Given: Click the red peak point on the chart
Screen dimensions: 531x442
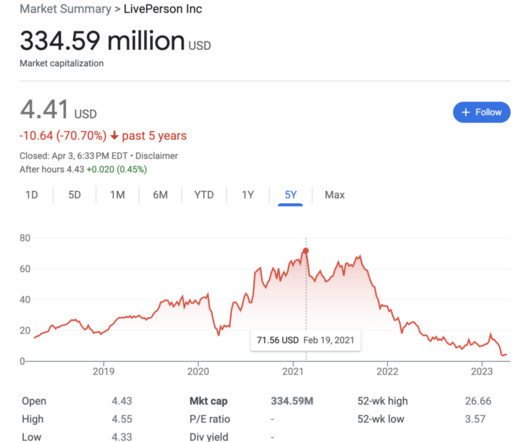Looking at the screenshot, I should click(305, 251).
